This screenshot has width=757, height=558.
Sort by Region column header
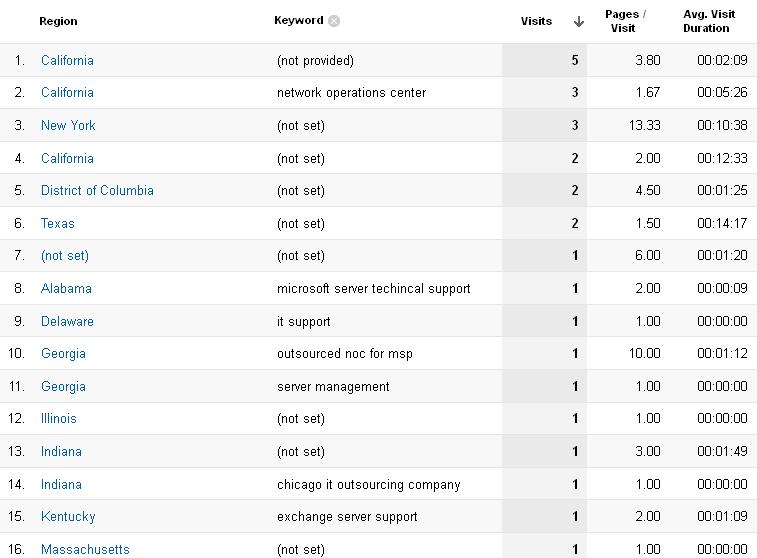(x=58, y=21)
